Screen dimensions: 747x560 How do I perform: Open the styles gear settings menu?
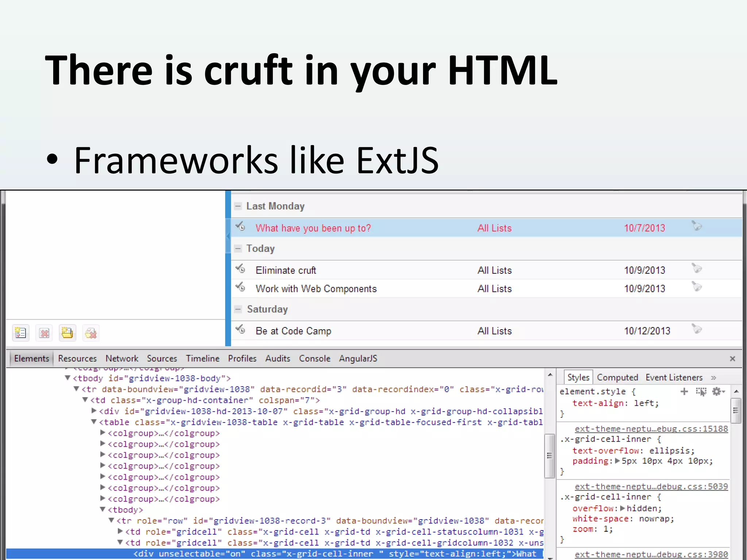click(x=718, y=392)
